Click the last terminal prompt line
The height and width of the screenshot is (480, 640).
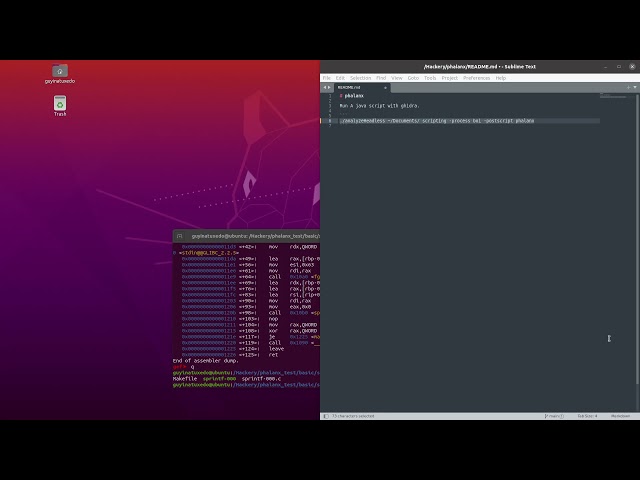pyautogui.click(x=247, y=385)
